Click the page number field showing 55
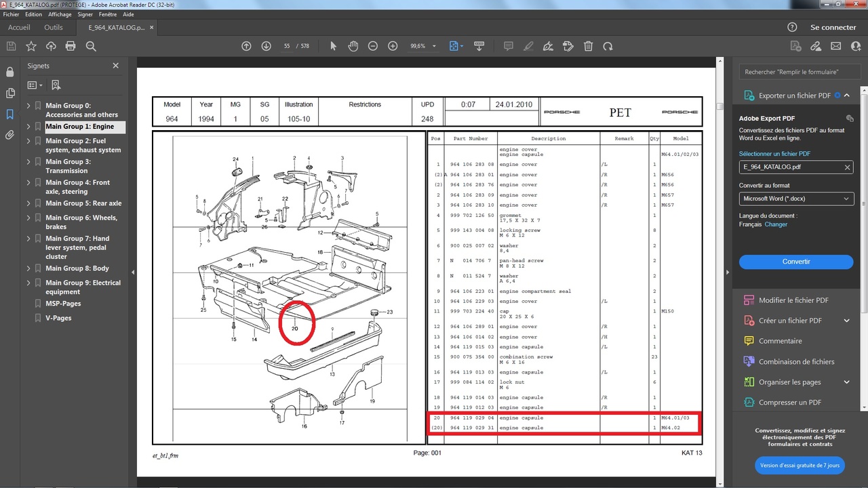Image resolution: width=868 pixels, height=488 pixels. click(x=287, y=46)
